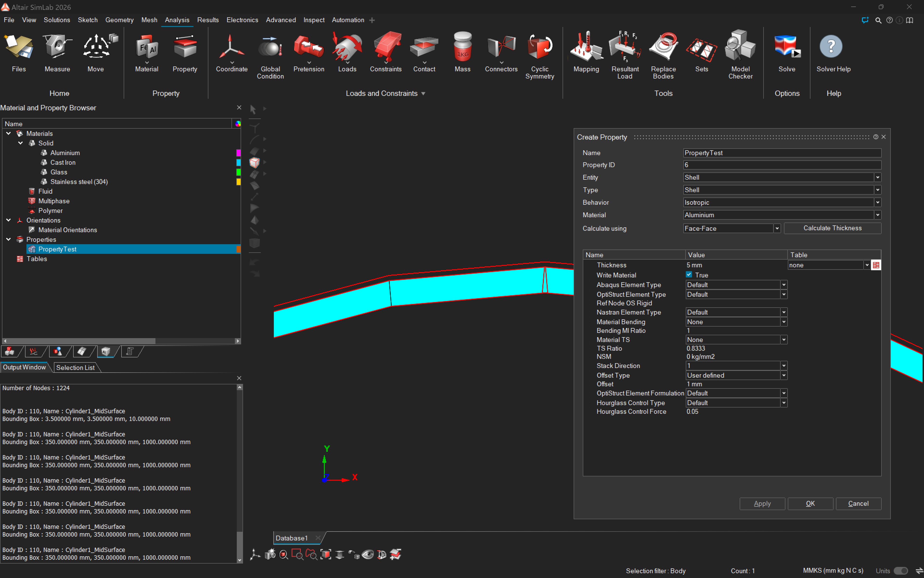Viewport: 924px width, 578px height.
Task: Click the search icon in title area
Action: pyautogui.click(x=878, y=20)
